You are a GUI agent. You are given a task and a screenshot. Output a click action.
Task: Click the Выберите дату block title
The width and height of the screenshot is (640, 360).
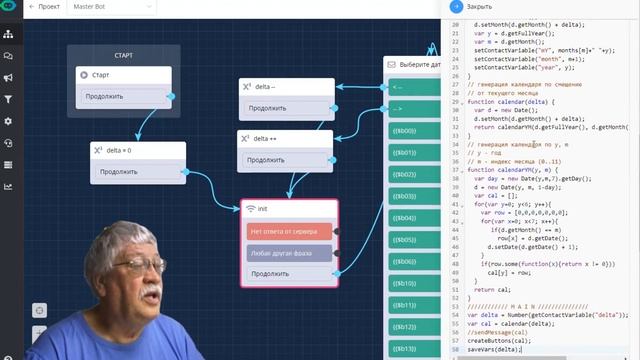click(420, 64)
